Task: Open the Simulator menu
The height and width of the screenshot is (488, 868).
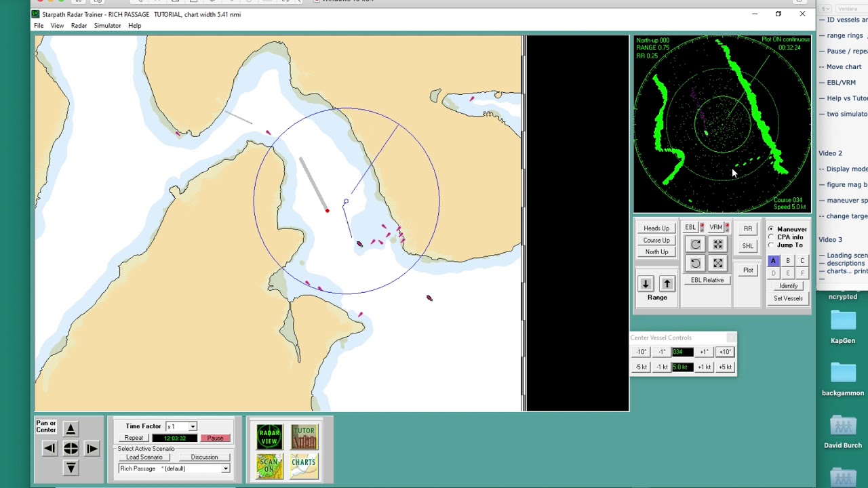Action: coord(107,26)
